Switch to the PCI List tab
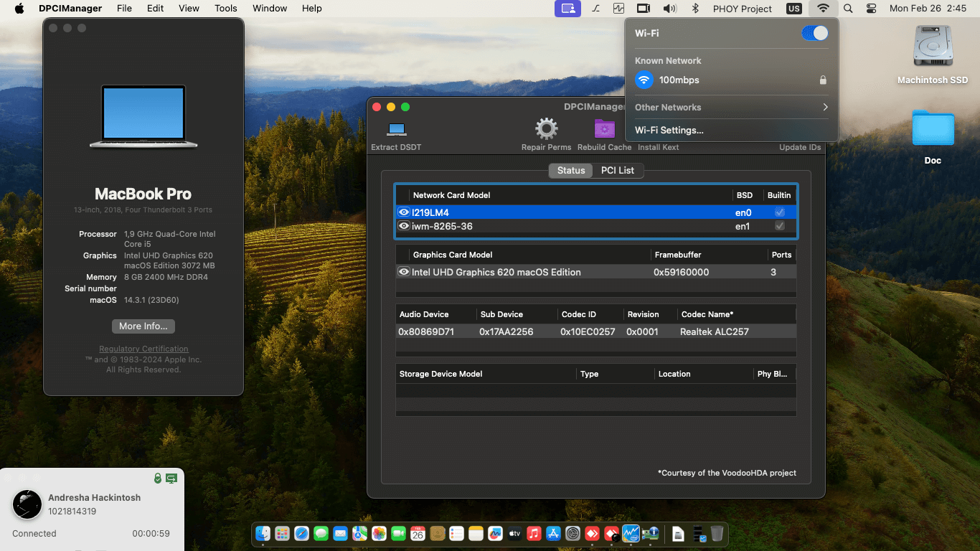This screenshot has width=980, height=551. point(618,170)
